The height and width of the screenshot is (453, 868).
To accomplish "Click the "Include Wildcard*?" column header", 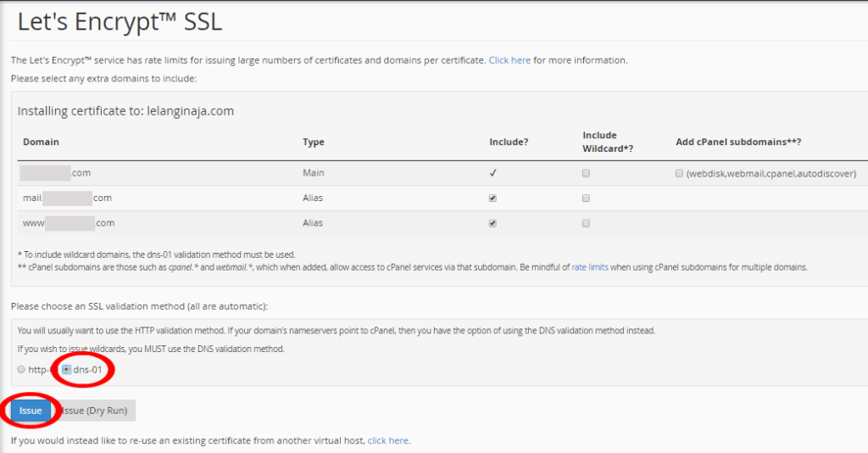I will tap(609, 142).
